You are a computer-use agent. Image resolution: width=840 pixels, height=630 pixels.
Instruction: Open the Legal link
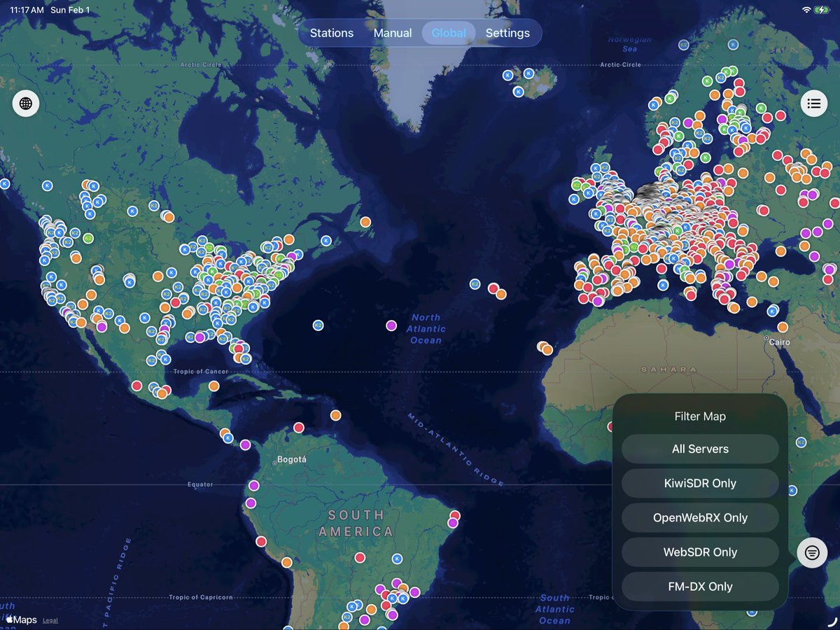tap(50, 620)
